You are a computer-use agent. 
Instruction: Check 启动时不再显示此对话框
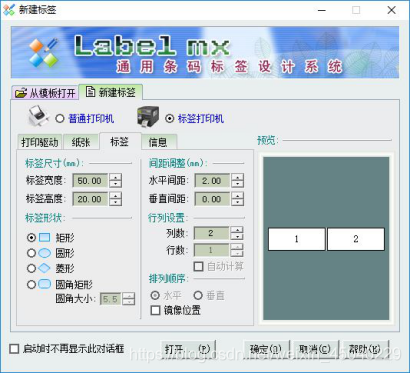tap(14, 349)
